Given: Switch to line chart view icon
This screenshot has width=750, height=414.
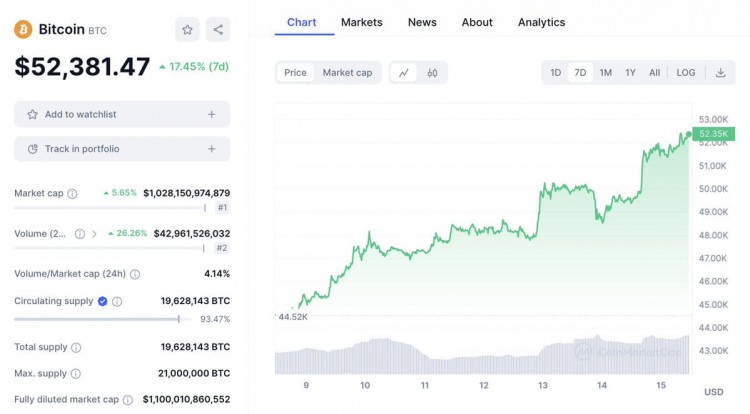Looking at the screenshot, I should (404, 73).
